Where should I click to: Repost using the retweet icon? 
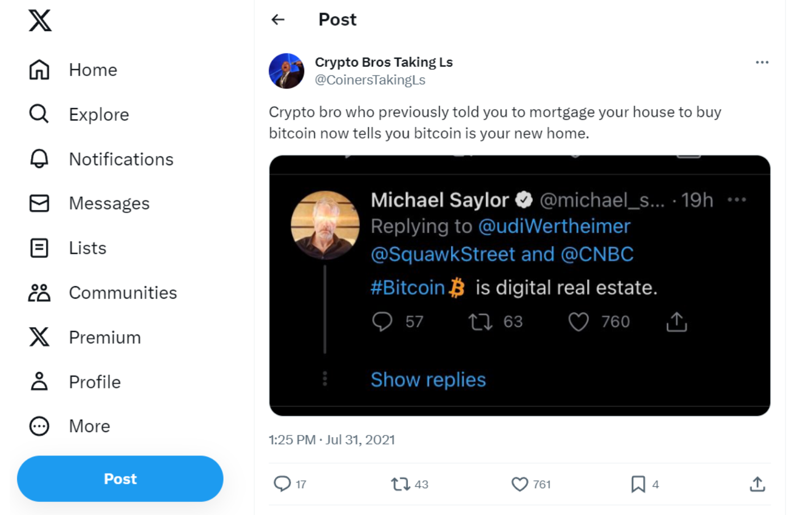[401, 484]
